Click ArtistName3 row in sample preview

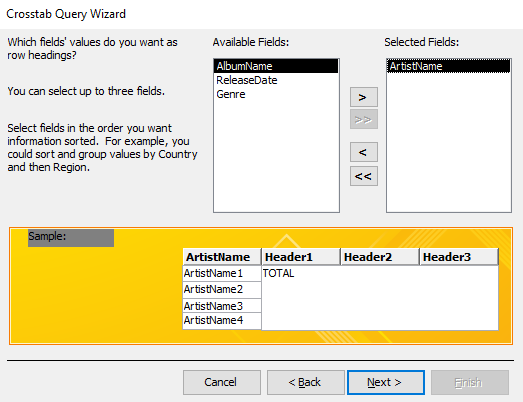222,306
